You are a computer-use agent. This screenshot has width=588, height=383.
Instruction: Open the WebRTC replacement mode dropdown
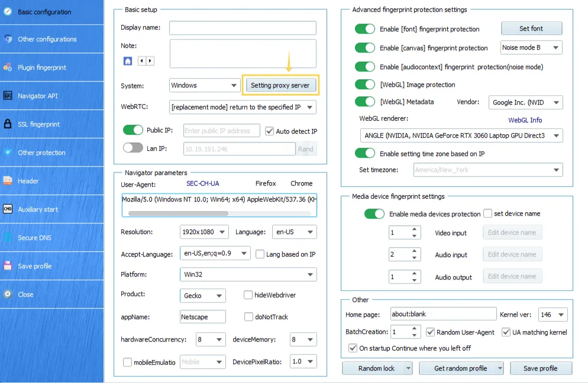(x=243, y=107)
